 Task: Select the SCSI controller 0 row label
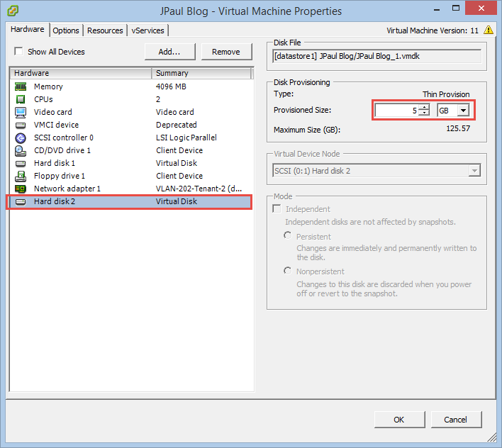click(x=64, y=138)
